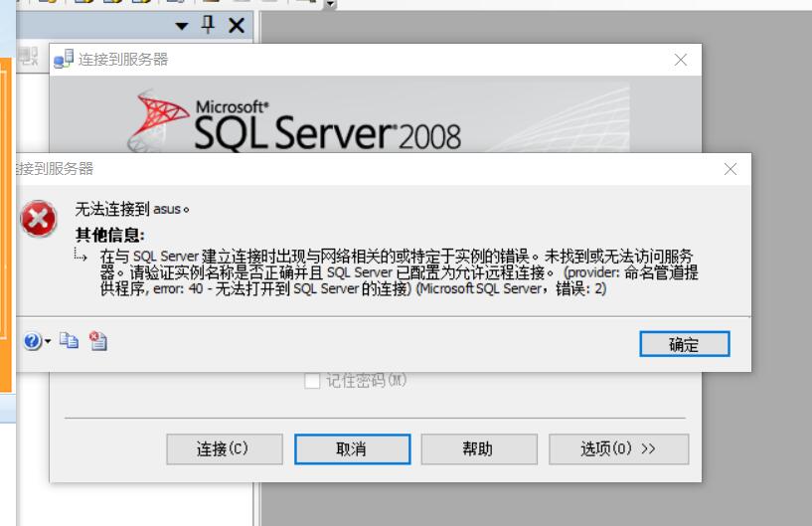Click the red error icon

(x=39, y=218)
